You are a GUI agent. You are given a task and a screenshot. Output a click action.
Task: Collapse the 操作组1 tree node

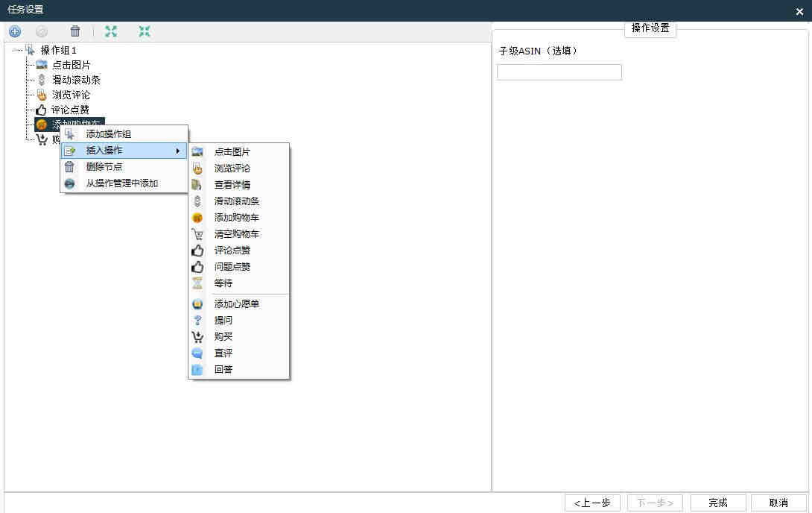(16, 50)
